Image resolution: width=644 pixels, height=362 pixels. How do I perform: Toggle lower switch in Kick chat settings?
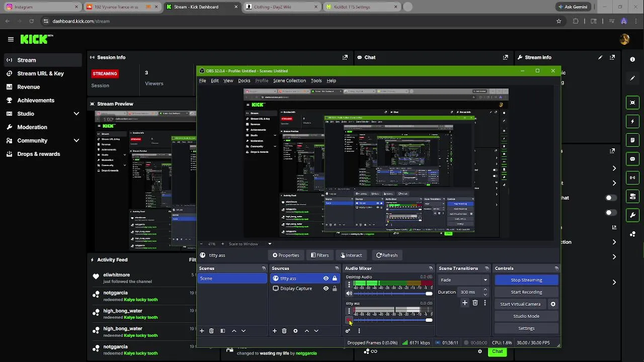[x=611, y=213]
